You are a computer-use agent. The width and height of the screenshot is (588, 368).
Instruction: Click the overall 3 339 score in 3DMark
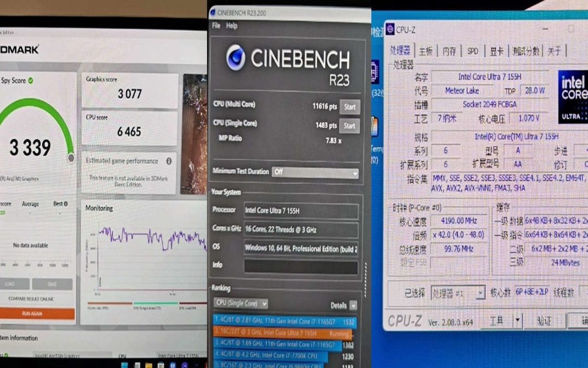tap(30, 148)
